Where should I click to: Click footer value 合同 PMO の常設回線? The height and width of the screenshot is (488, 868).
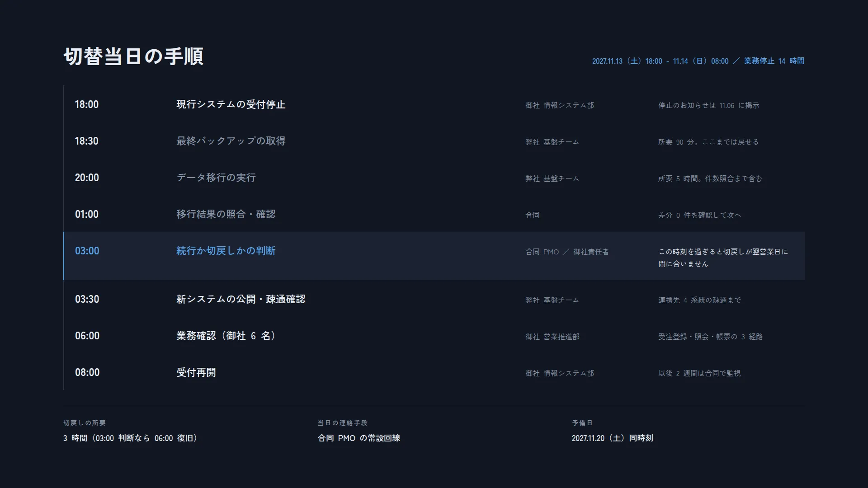[x=359, y=438]
